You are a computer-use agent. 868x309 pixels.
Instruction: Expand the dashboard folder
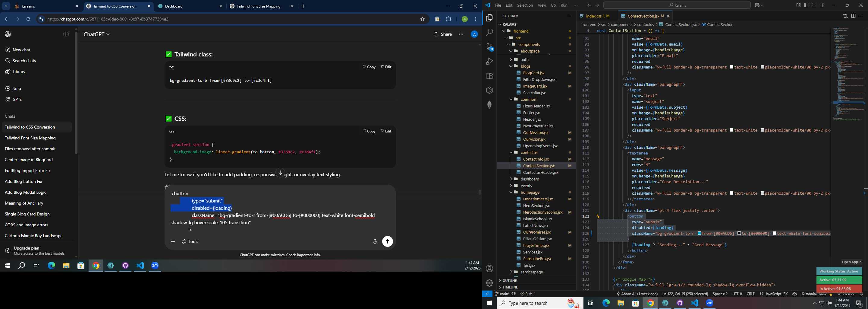511,179
